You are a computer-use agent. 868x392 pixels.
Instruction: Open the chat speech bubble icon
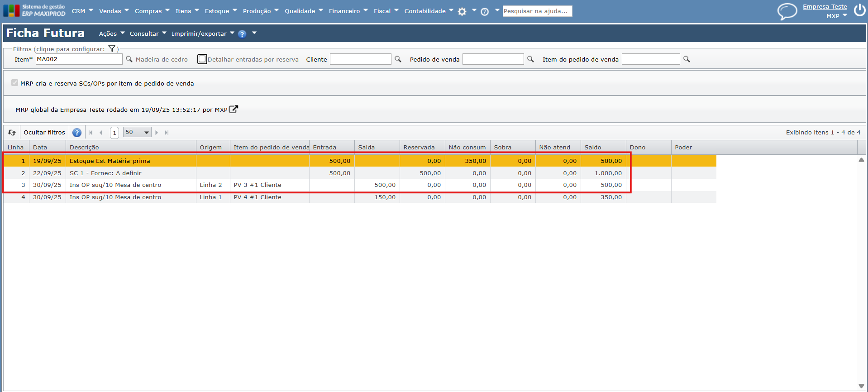click(787, 11)
